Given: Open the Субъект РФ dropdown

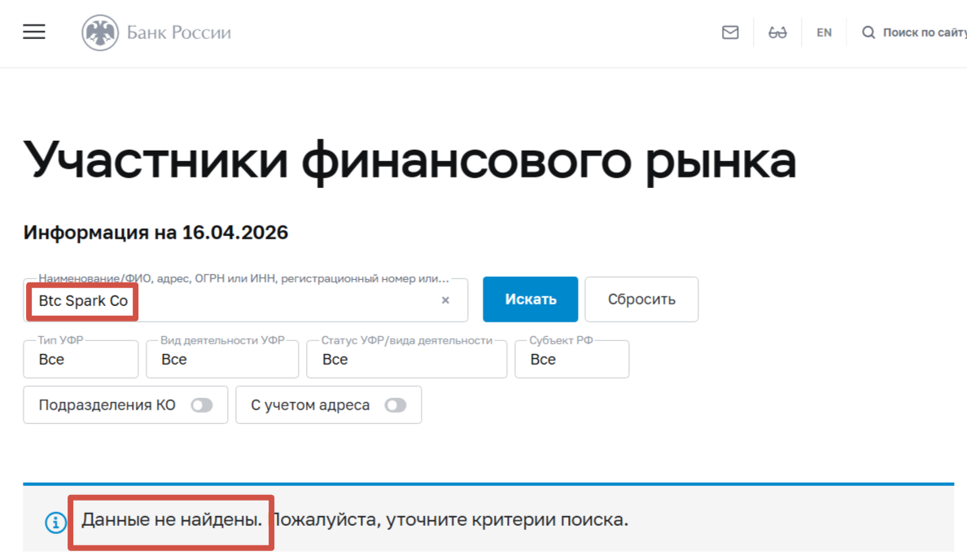Looking at the screenshot, I should click(571, 360).
